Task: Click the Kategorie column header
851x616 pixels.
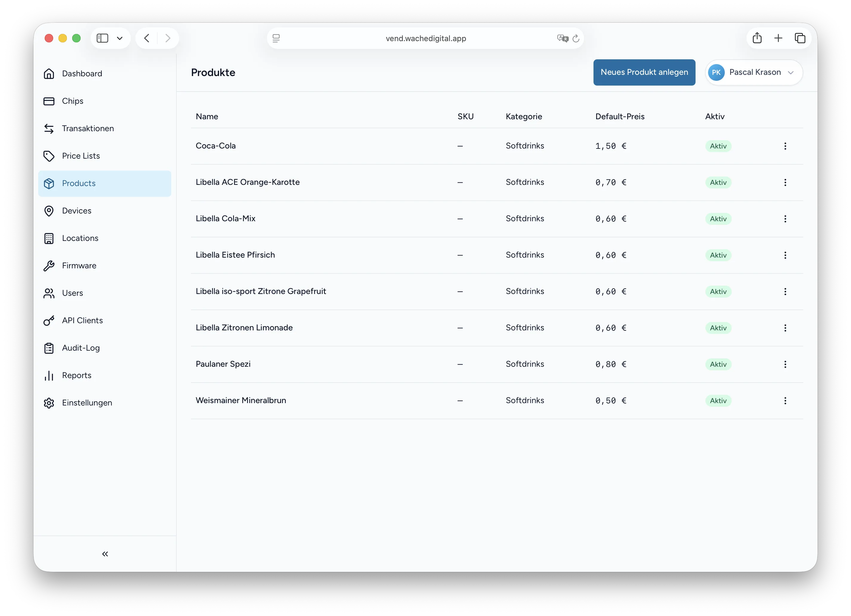Action: click(524, 117)
